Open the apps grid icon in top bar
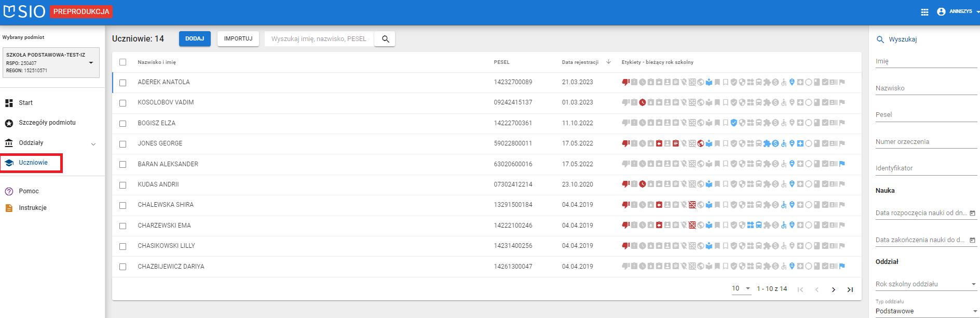980x318 pixels. pyautogui.click(x=924, y=12)
